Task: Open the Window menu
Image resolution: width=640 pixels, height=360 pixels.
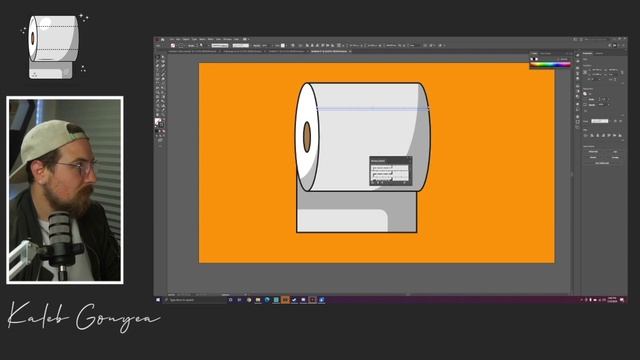Action: coord(227,40)
